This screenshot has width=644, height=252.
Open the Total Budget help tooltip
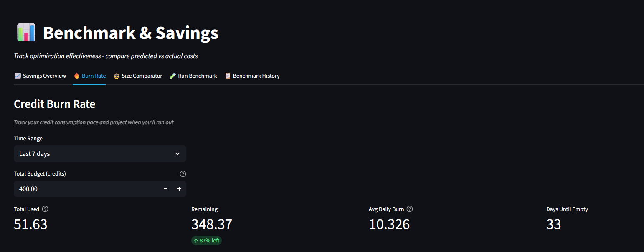point(183,173)
